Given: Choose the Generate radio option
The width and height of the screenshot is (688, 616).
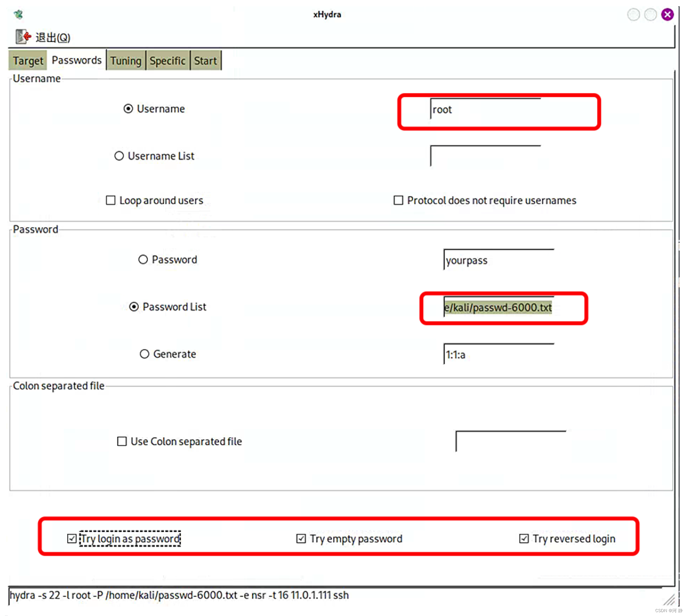Looking at the screenshot, I should coord(144,354).
